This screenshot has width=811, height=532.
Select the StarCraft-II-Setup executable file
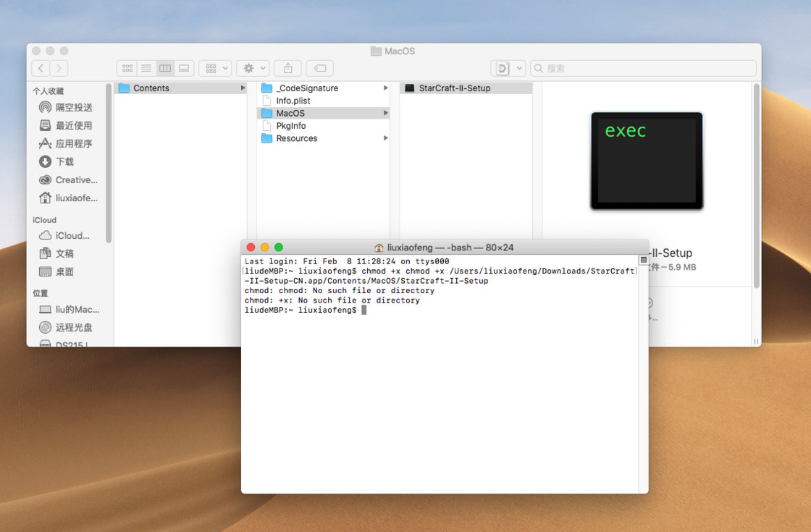click(454, 88)
